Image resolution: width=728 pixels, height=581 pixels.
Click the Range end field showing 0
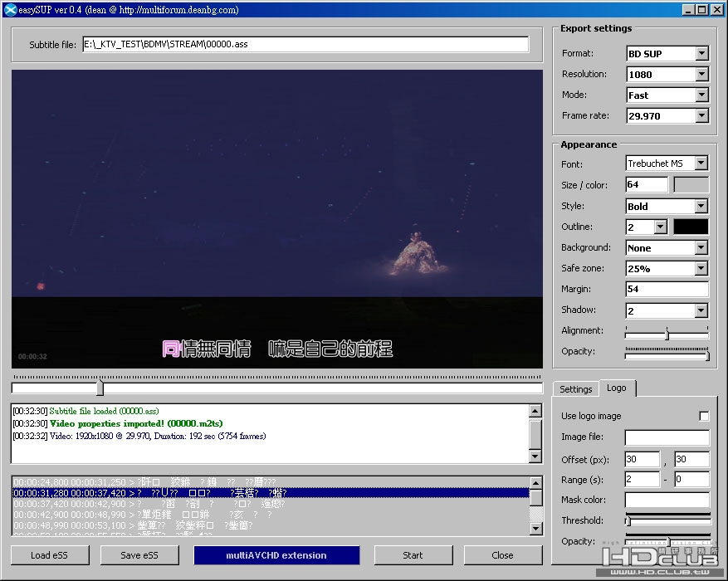[x=691, y=480]
